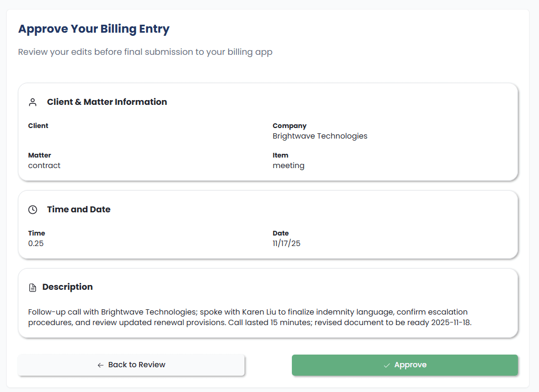Click the Client & Matter Information heading
This screenshot has height=392, width=539.
[107, 102]
